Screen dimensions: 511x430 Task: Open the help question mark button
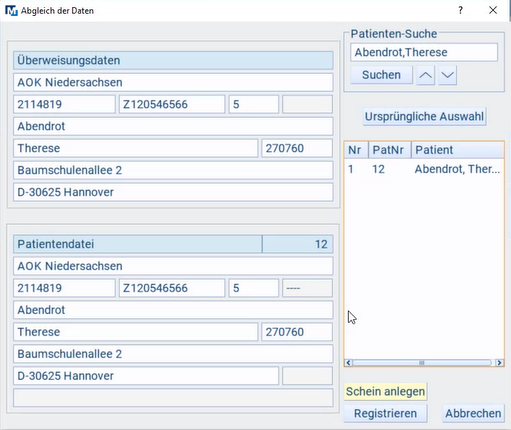click(460, 10)
